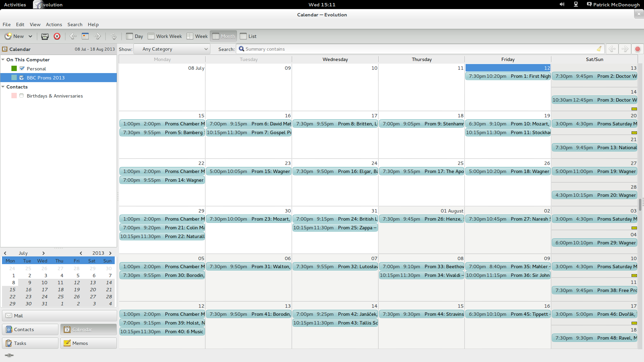Viewport: 644px width, 362px height.
Task: Open the Activities overview
Action: 15,5
